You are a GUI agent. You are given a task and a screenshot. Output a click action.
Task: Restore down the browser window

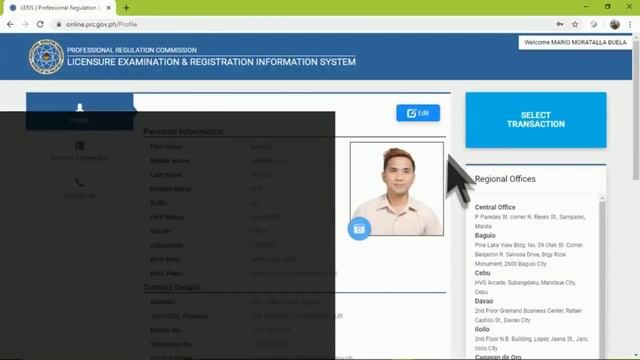coord(608,7)
